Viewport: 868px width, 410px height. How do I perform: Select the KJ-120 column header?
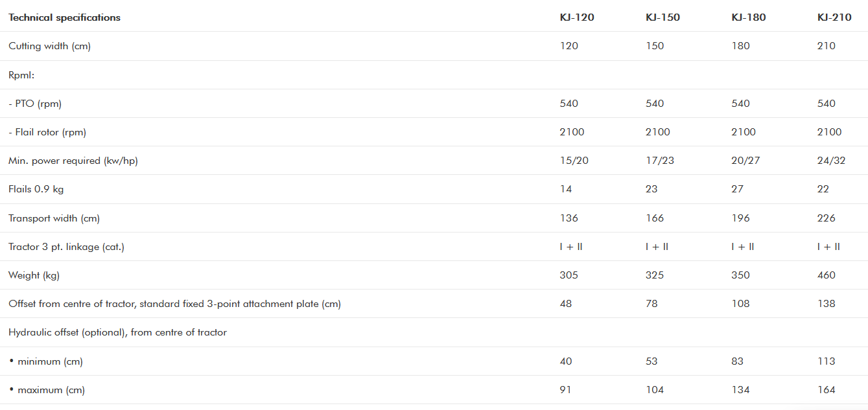(577, 17)
